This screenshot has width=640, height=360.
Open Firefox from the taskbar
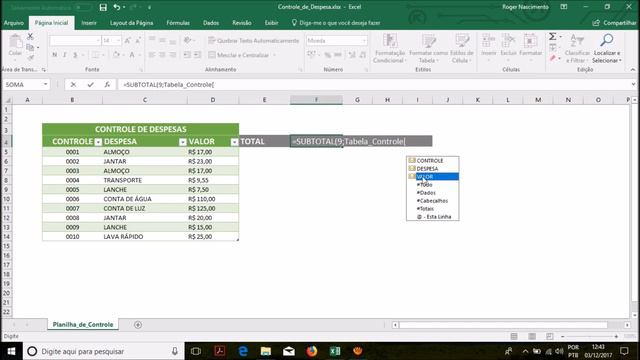point(312,351)
